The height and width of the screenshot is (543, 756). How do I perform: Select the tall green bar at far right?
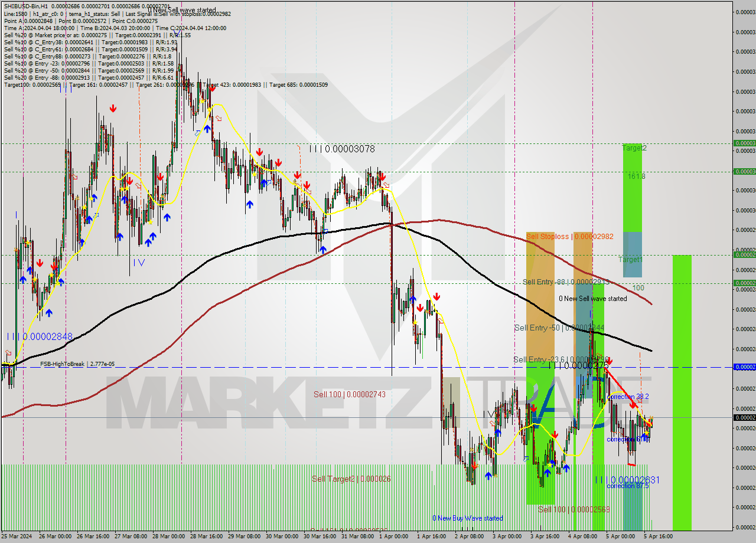tap(682, 392)
